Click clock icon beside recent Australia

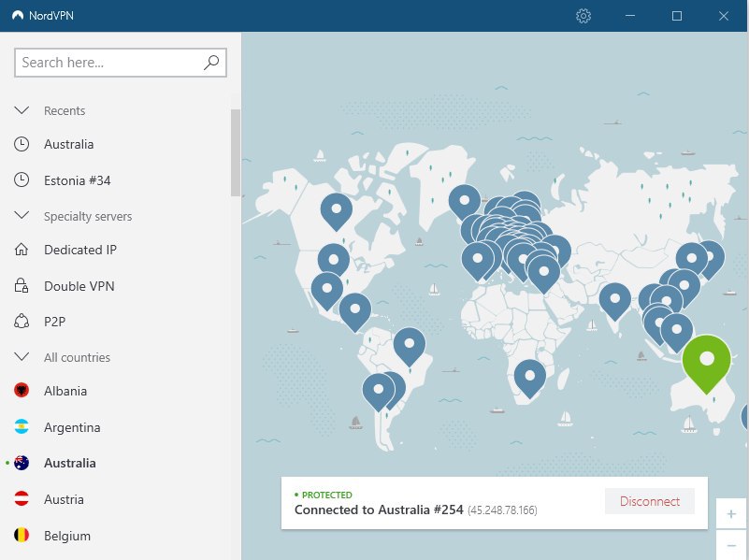22,144
